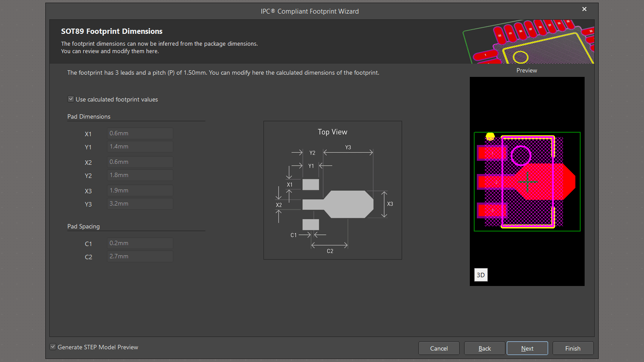The image size is (644, 362).
Task: Click the magenta circle in footprint preview
Action: pyautogui.click(x=521, y=156)
